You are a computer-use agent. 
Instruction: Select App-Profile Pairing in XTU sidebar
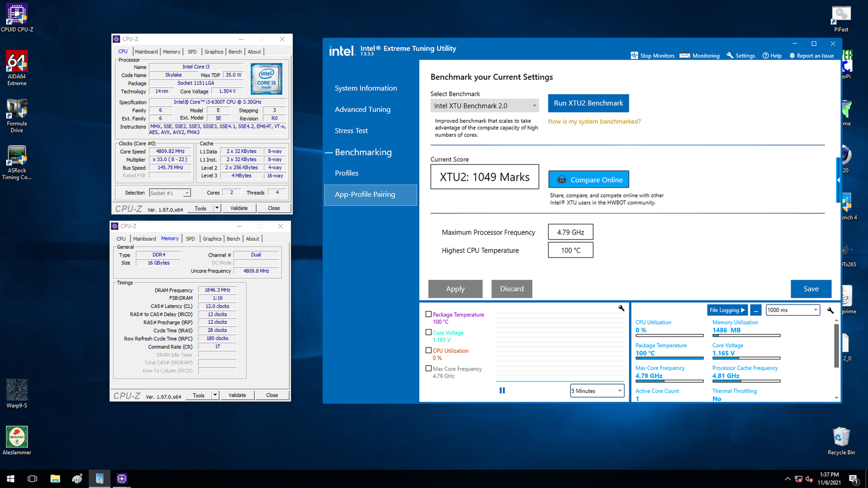coord(371,195)
